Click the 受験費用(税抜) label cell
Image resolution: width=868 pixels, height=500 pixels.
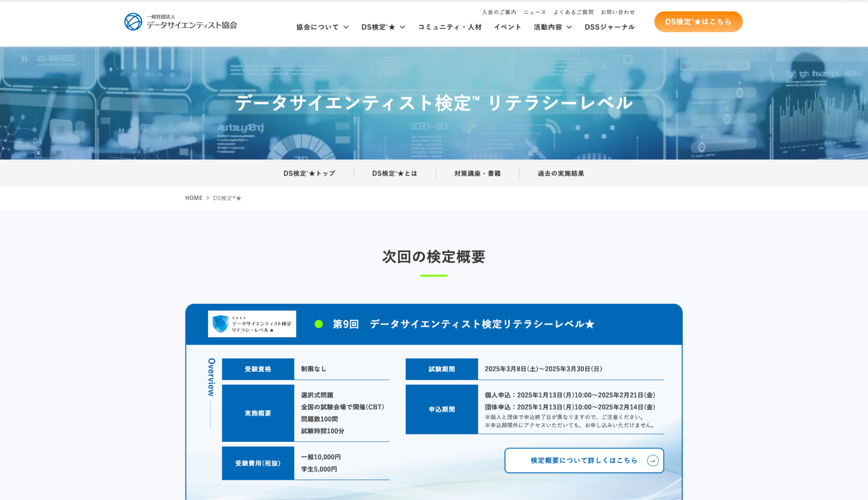(x=258, y=463)
